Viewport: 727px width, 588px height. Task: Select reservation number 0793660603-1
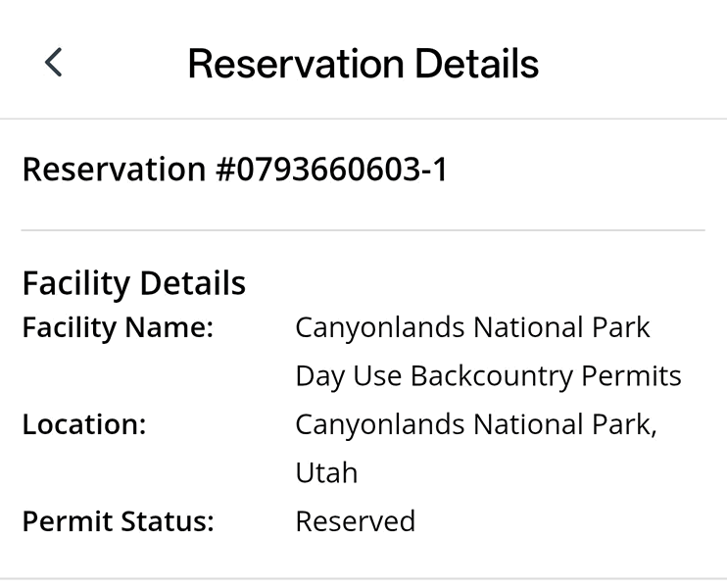tap(234, 170)
